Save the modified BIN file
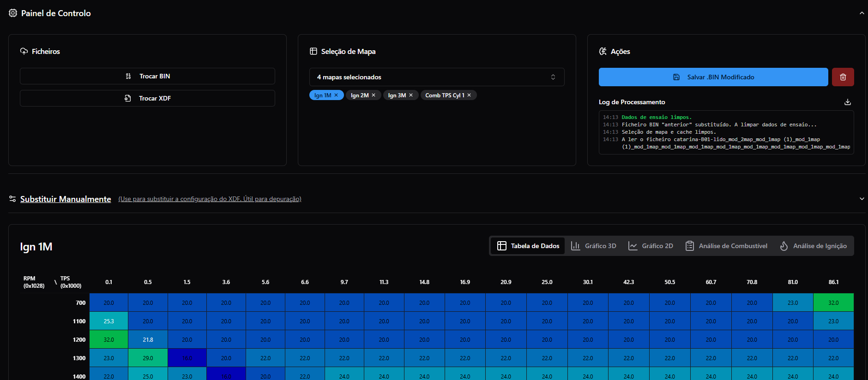This screenshot has width=868, height=380. click(713, 77)
